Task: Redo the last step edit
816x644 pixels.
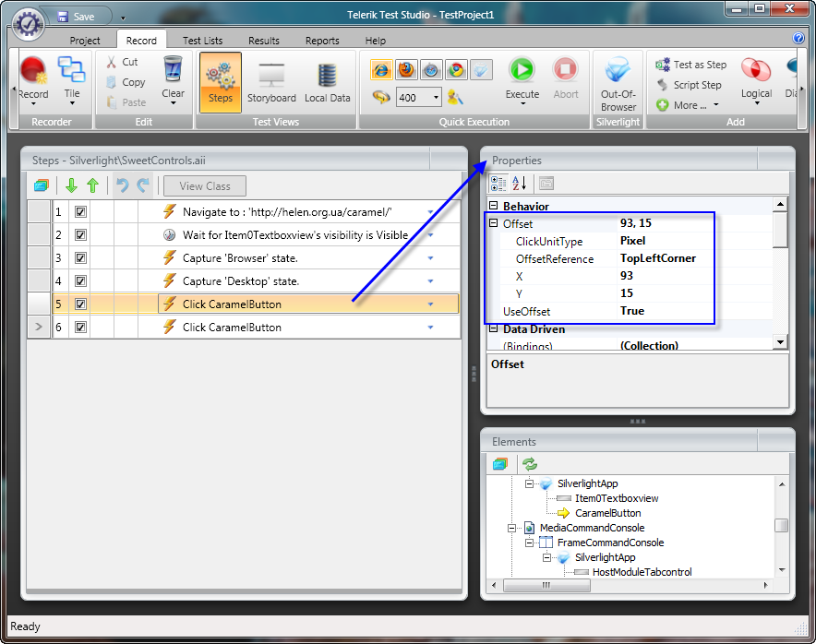Action: [142, 185]
